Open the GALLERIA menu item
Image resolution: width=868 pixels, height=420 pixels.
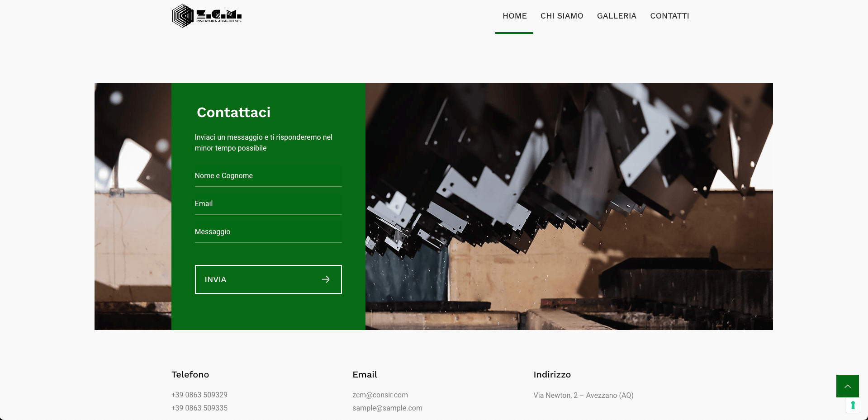(x=617, y=16)
